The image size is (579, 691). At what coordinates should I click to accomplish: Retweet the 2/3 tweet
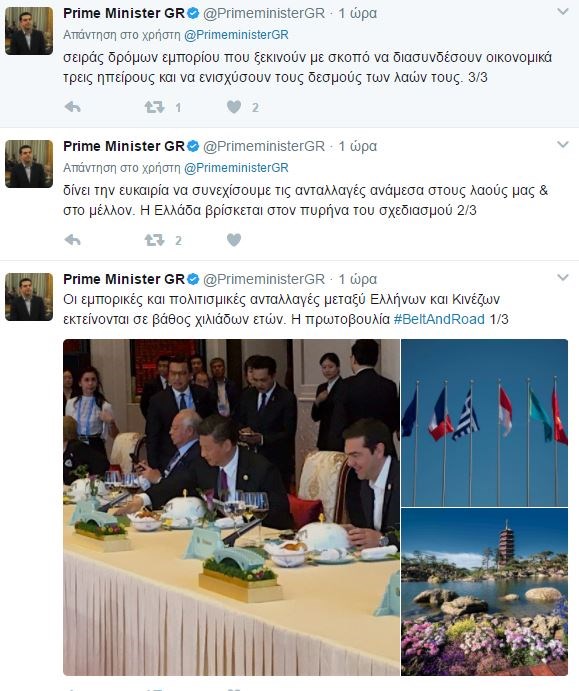(154, 240)
